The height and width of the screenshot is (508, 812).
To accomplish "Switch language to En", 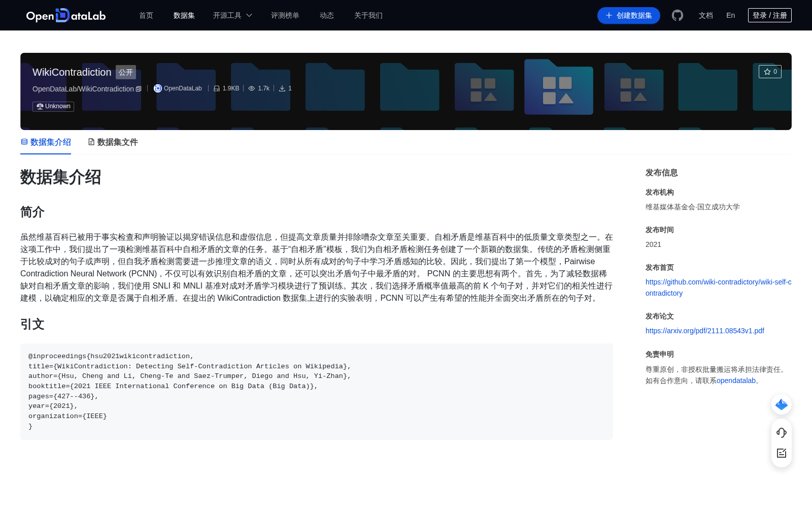I will tap(731, 15).
